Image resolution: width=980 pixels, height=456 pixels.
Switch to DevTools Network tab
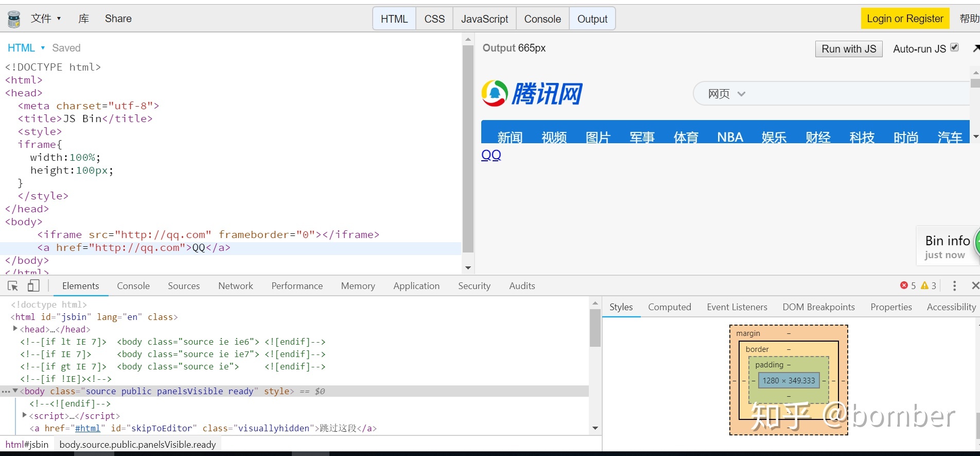[236, 286]
